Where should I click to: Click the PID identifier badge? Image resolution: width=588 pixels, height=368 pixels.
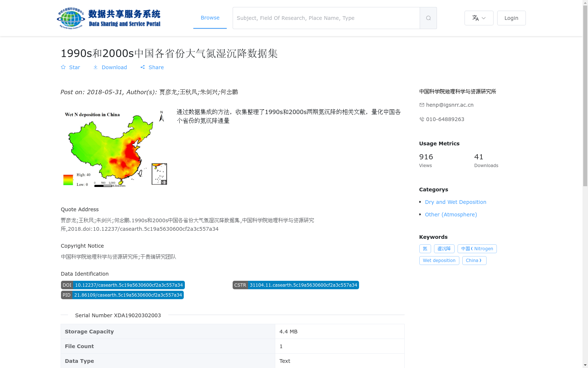[x=122, y=295]
